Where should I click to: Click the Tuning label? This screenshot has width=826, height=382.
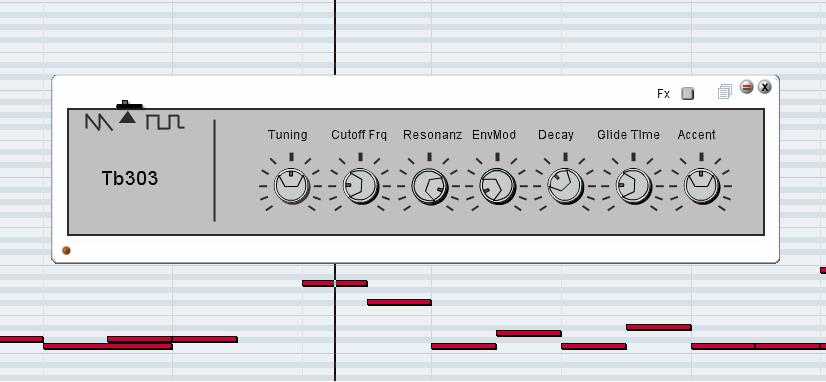[287, 135]
